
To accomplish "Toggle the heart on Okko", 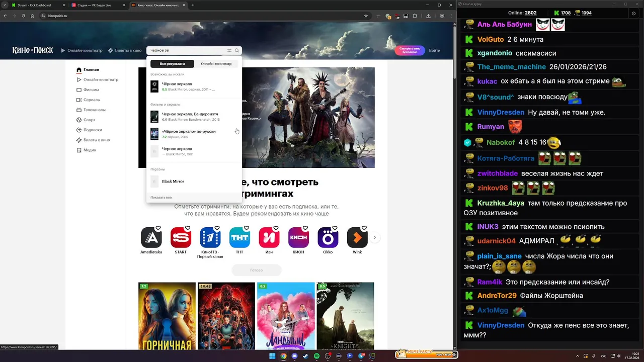I will tap(335, 228).
